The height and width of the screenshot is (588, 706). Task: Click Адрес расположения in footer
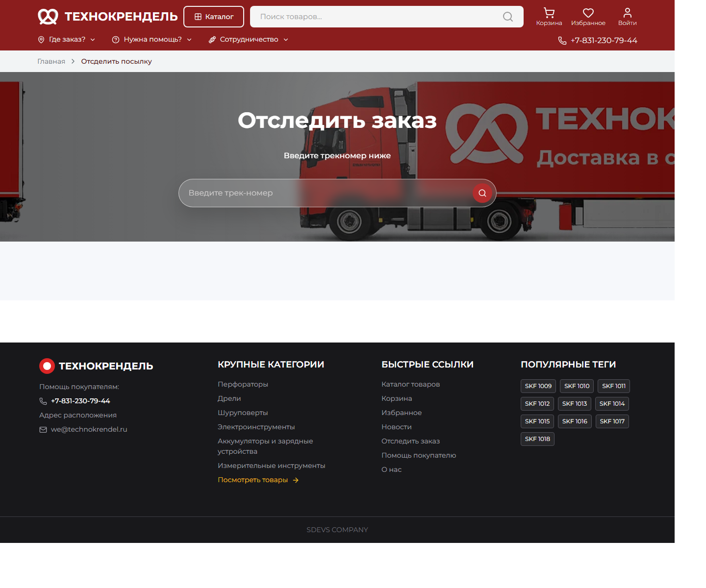tap(78, 415)
